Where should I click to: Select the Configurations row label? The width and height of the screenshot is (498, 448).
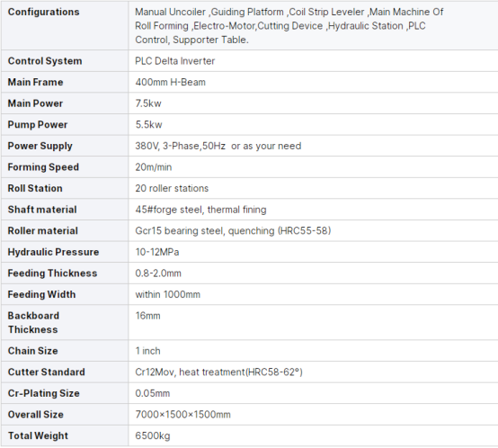click(43, 12)
